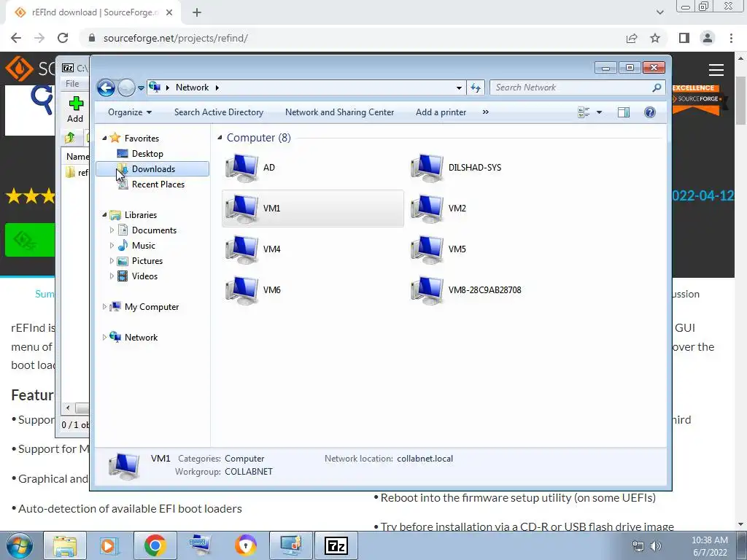Open 7-Zip File menu
747x560 pixels.
click(72, 84)
